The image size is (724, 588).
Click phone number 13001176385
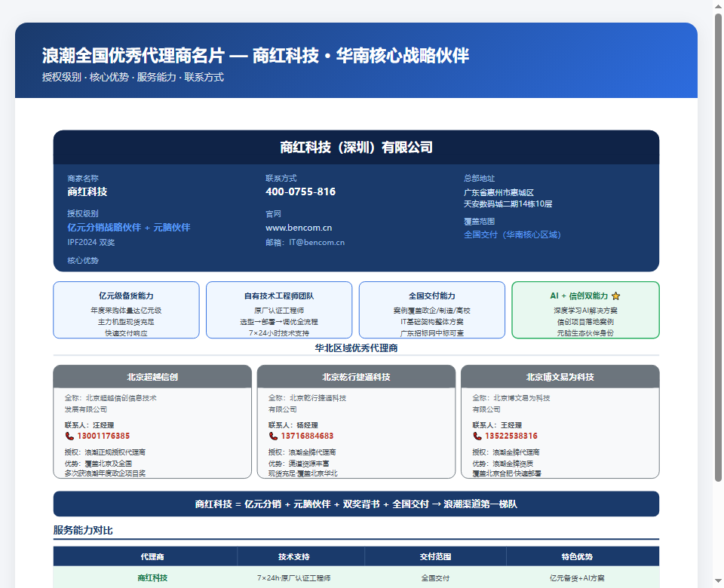[x=103, y=436]
